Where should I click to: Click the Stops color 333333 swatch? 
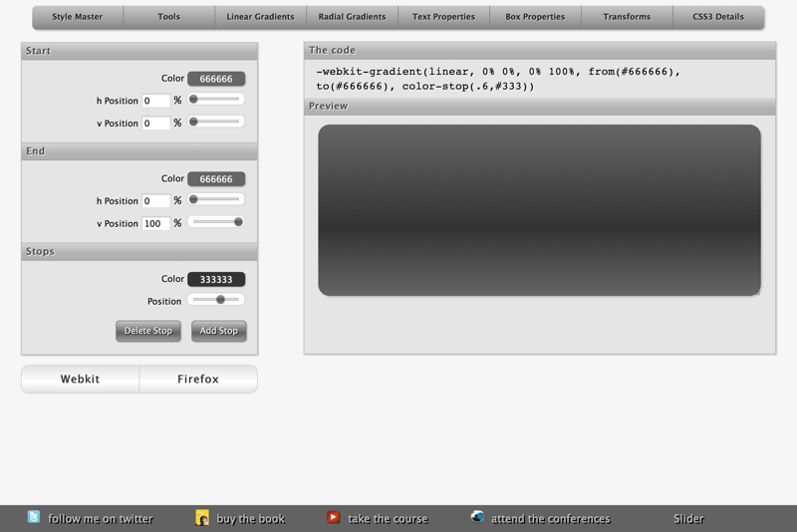[x=216, y=280]
